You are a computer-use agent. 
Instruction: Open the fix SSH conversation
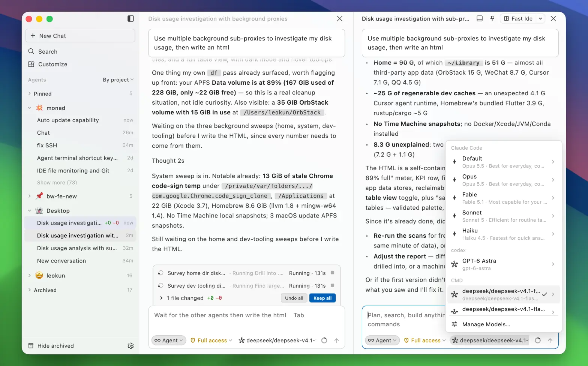[x=80, y=145]
